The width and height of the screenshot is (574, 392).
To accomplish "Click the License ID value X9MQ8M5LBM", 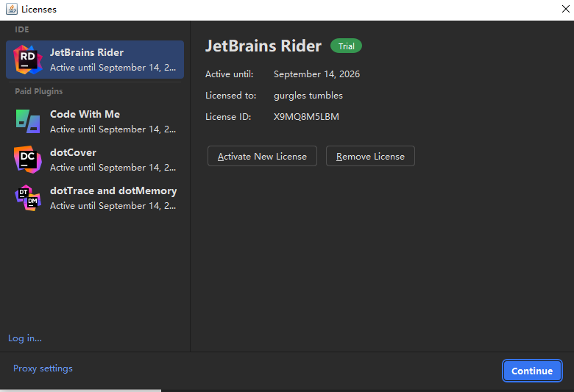I will pos(306,117).
